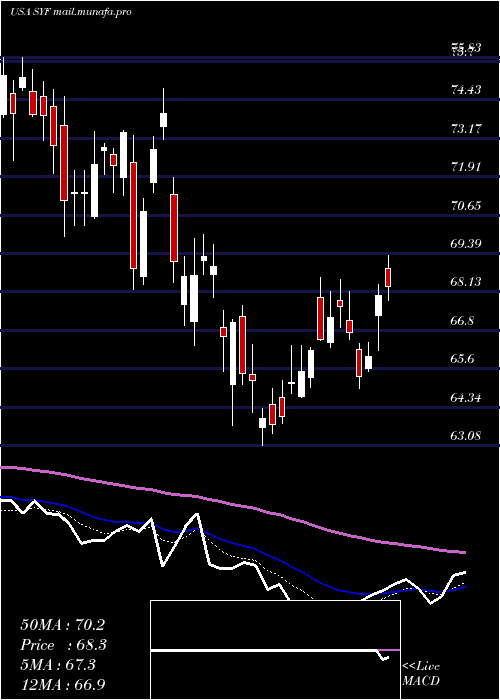The image size is (500, 700).
Task: Click the 'Price : 68.3' readout
Action: [64, 645]
